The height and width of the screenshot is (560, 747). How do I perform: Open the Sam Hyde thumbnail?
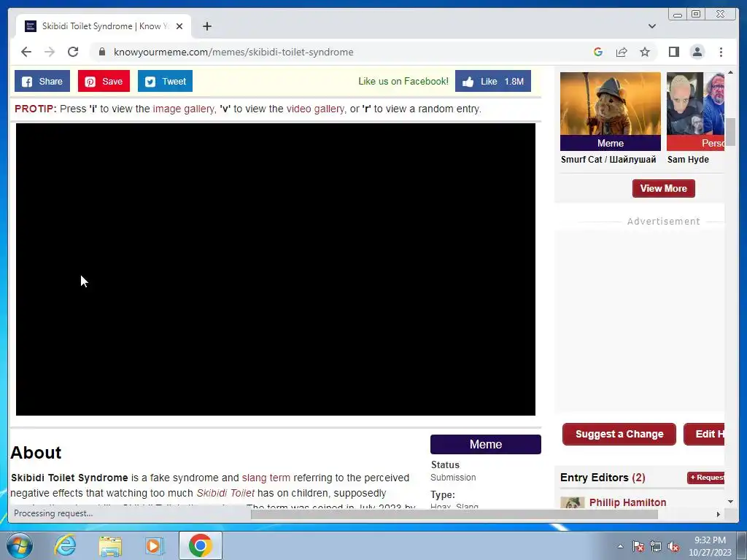695,112
